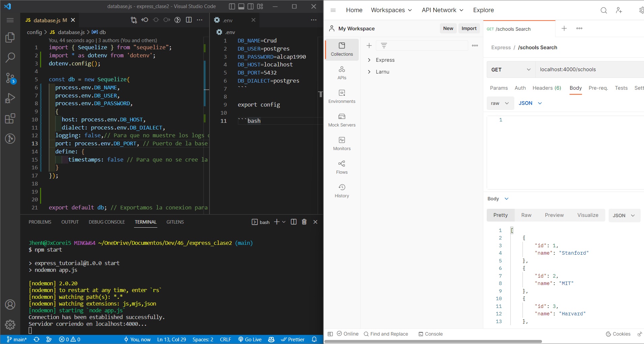
Task: Toggle VS Code secondary sidebar layout
Action: [251, 6]
